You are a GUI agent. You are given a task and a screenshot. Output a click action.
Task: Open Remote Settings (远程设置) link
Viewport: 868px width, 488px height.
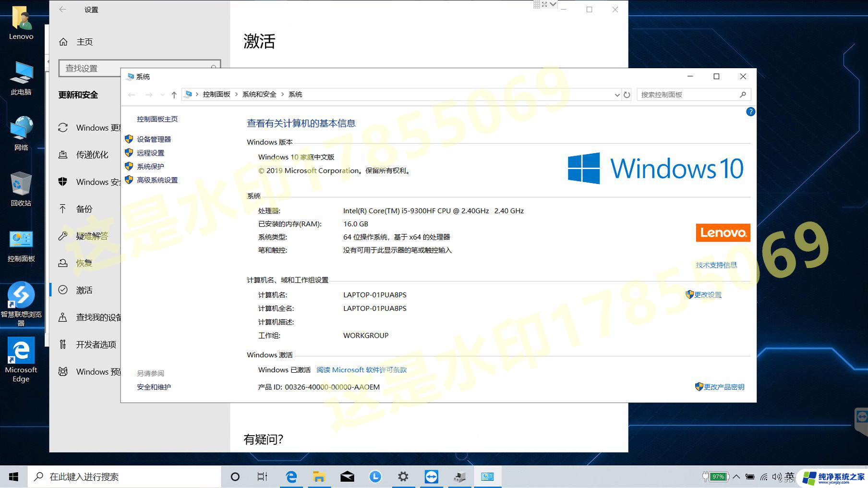click(150, 153)
